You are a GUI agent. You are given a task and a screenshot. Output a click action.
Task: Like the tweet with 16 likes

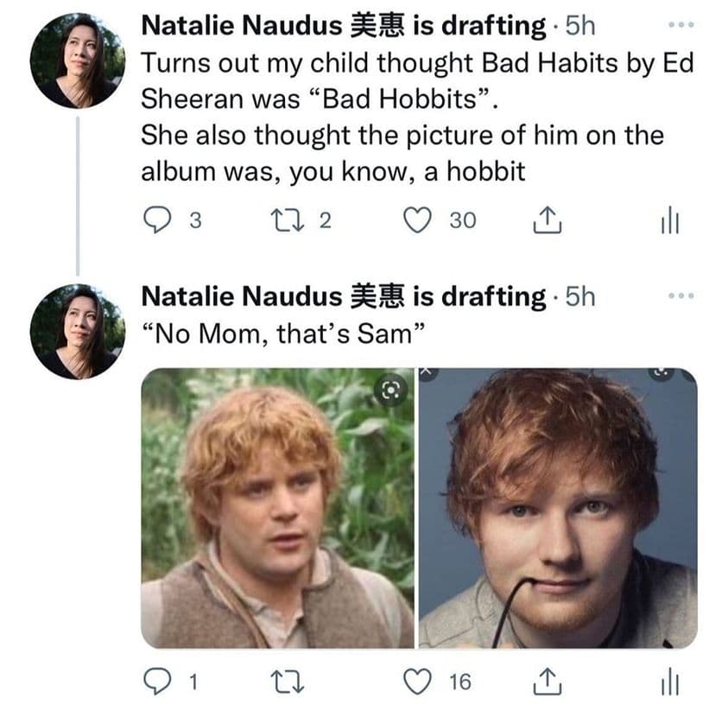[419, 683]
